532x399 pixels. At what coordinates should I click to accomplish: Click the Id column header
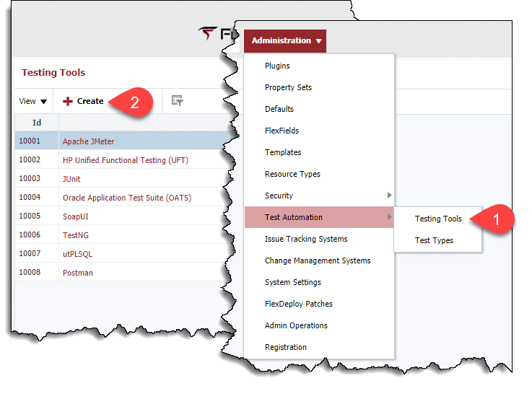[37, 123]
